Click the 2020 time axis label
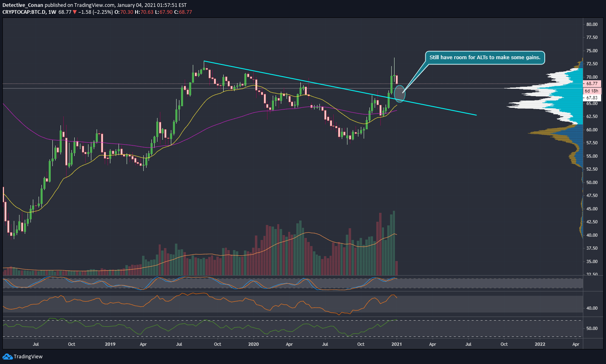 [x=253, y=344]
